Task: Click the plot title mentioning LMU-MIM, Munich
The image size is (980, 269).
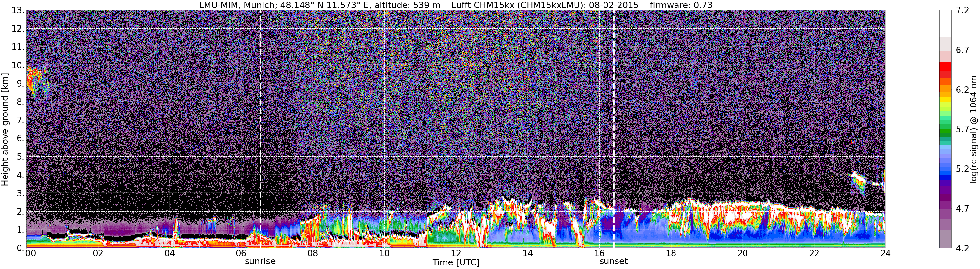Action: (456, 5)
